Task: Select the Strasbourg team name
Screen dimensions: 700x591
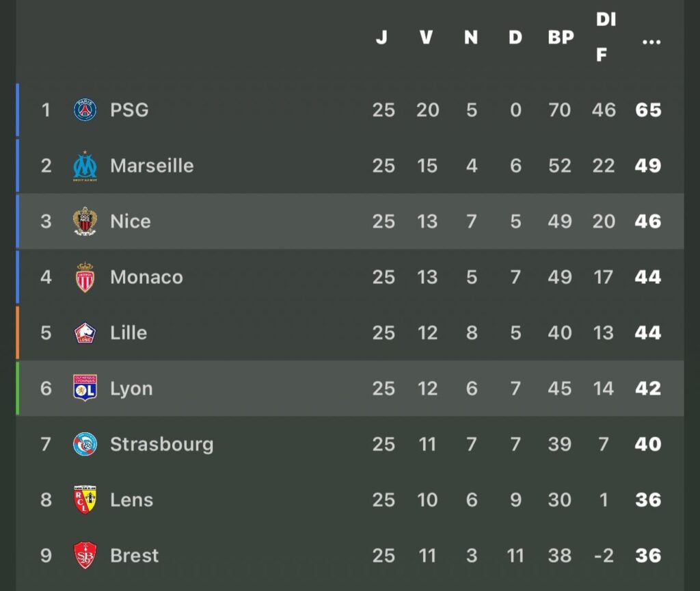Action: pyautogui.click(x=161, y=444)
